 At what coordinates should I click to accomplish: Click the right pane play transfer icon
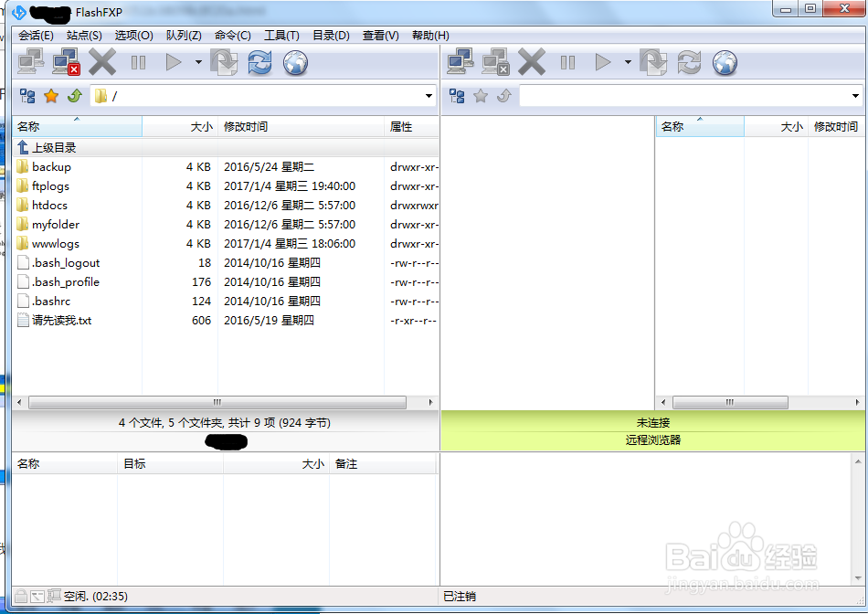tap(603, 62)
